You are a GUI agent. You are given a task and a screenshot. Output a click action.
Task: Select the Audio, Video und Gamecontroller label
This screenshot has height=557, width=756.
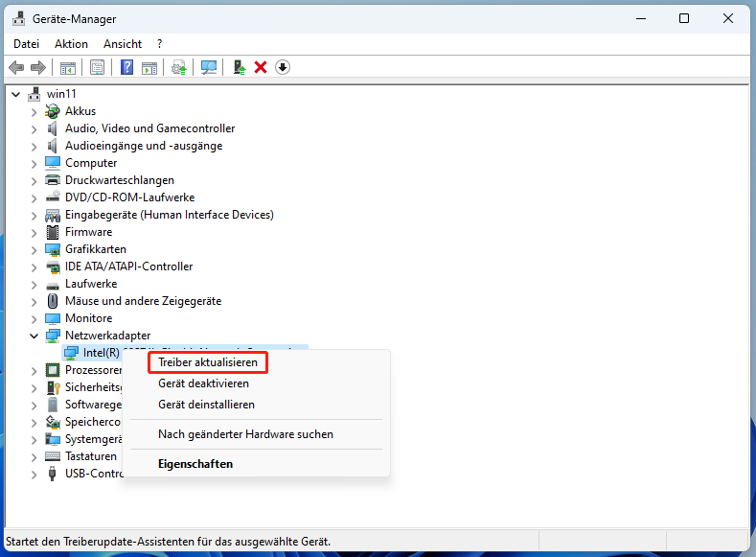[x=149, y=128]
